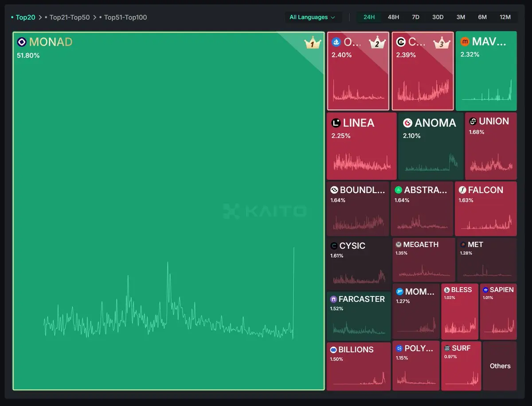This screenshot has width=532, height=406.
Task: Click the MONAD logo icon
Action: [22, 42]
